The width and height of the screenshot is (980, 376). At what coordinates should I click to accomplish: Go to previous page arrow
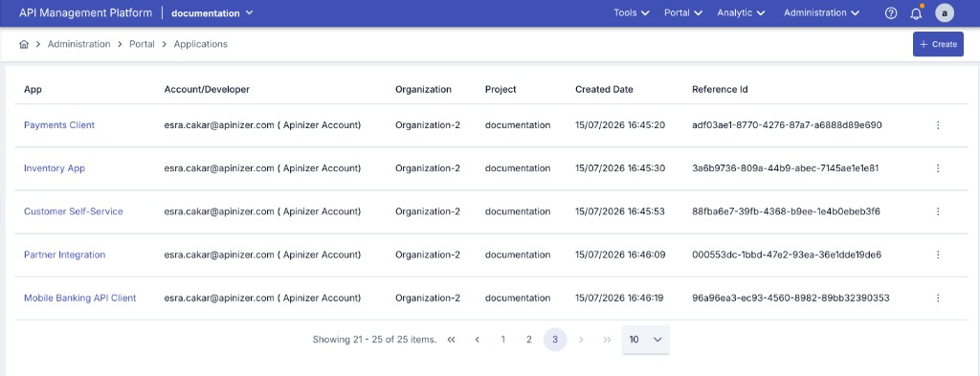click(477, 340)
